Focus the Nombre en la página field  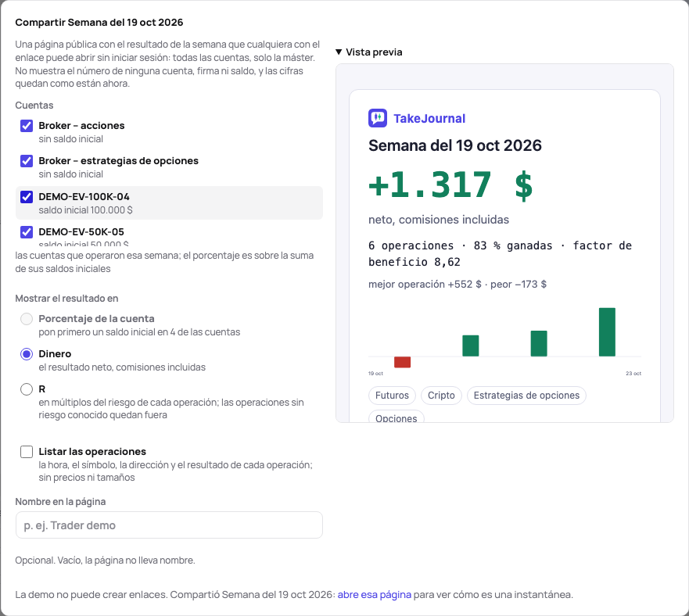click(x=169, y=525)
